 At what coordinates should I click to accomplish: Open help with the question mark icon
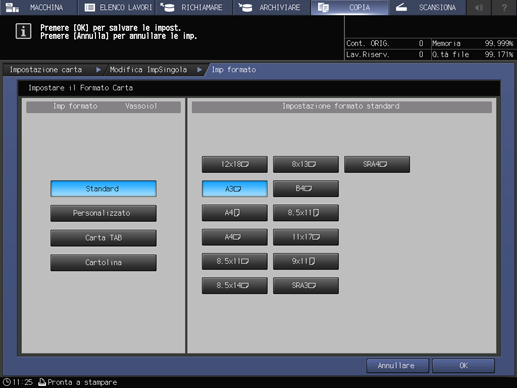(504, 7)
